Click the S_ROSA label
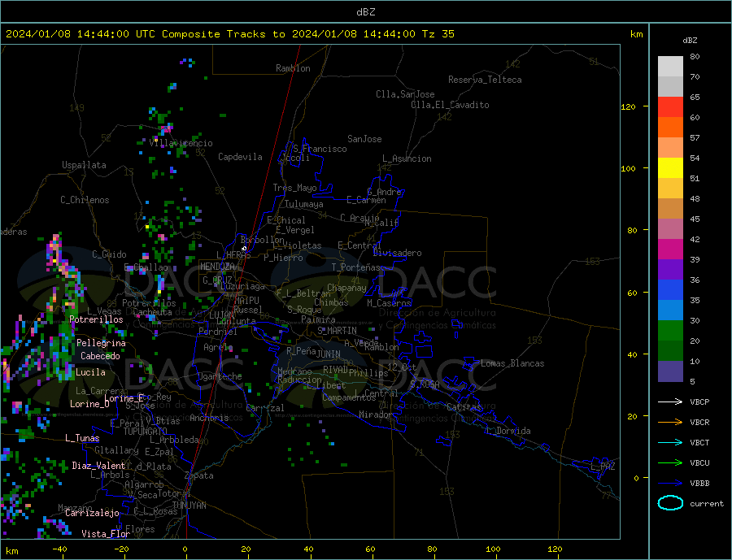This screenshot has width=732, height=560. (425, 384)
